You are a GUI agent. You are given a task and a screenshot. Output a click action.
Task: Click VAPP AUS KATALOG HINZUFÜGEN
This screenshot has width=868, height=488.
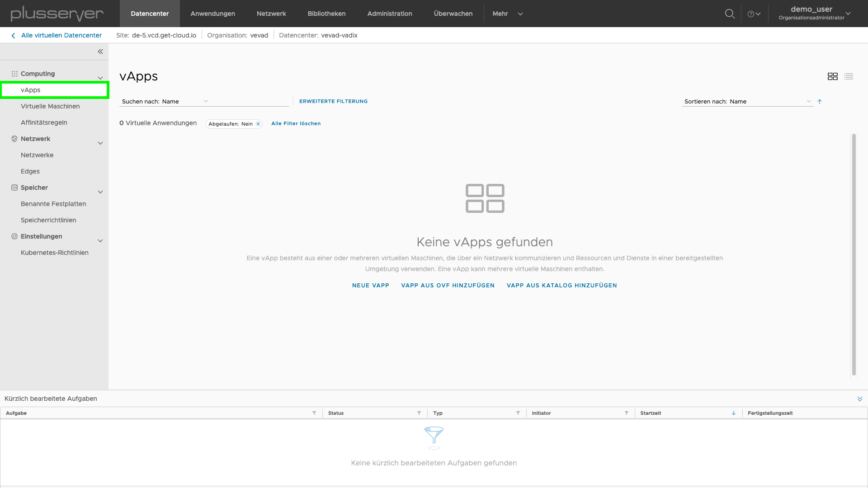[x=561, y=286]
